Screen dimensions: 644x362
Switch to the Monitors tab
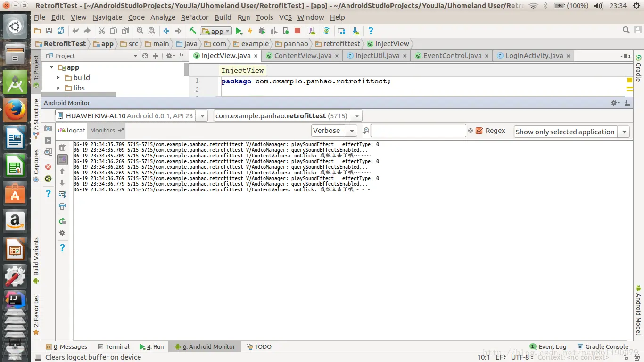(x=107, y=131)
